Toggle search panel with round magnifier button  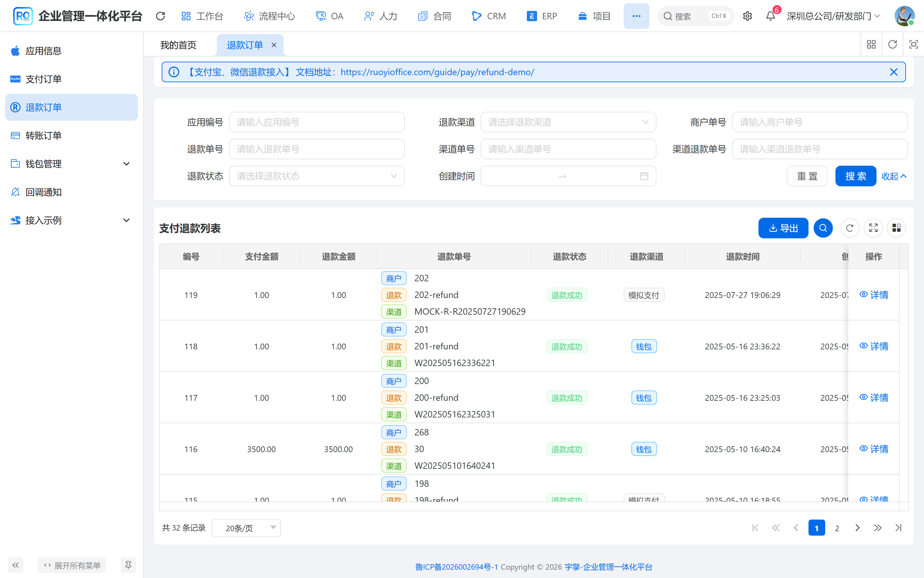(823, 228)
